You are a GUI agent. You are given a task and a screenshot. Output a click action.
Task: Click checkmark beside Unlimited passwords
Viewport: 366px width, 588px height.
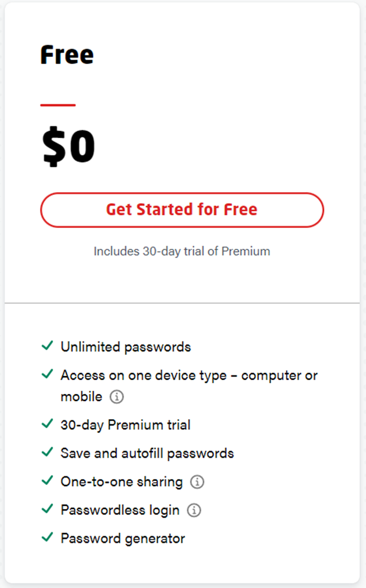47,345
